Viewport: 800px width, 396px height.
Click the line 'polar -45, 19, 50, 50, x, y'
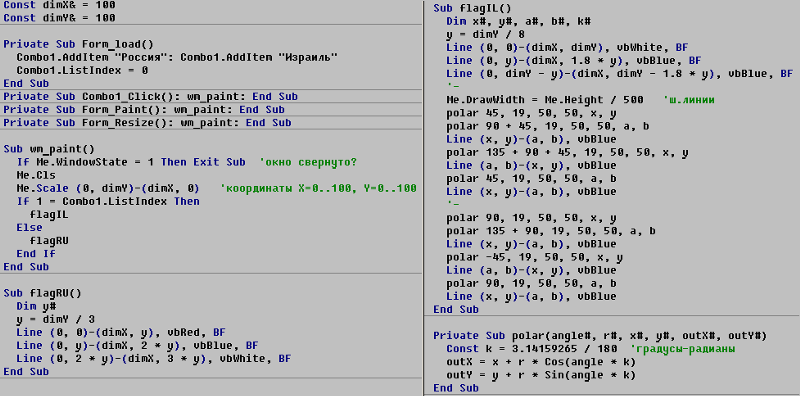coord(535,257)
